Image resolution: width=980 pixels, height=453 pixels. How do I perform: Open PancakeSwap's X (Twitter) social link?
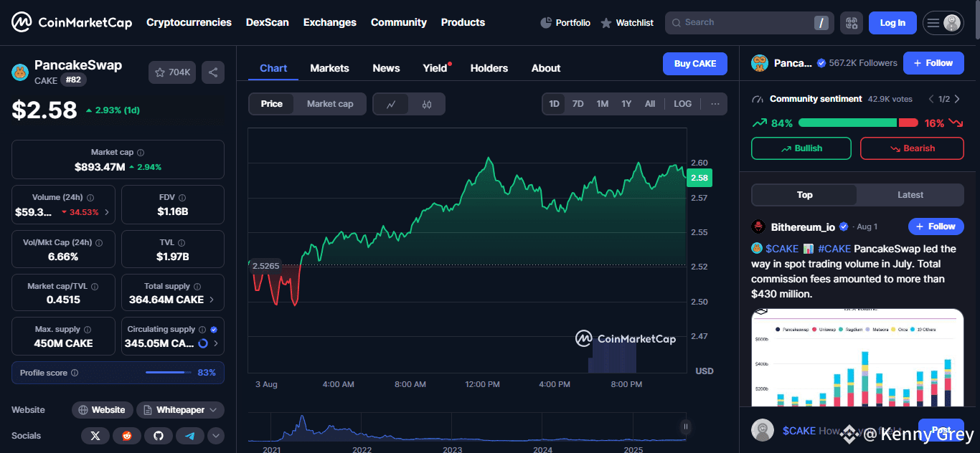(95, 436)
